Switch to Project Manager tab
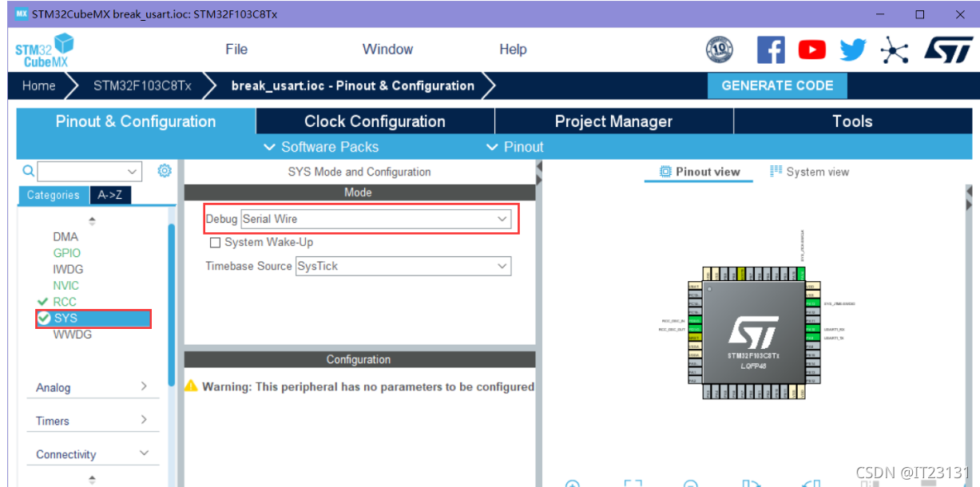980x487 pixels. [x=613, y=121]
